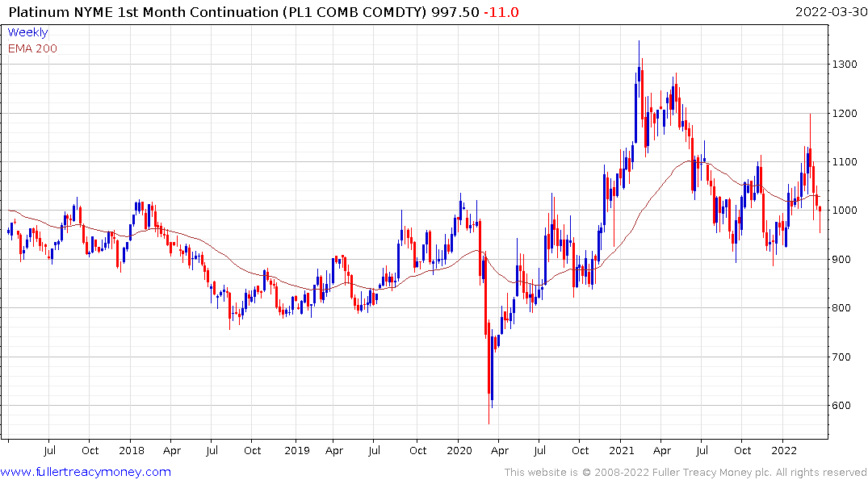
Task: Click the 2021 year label on time axis
Action: click(622, 451)
